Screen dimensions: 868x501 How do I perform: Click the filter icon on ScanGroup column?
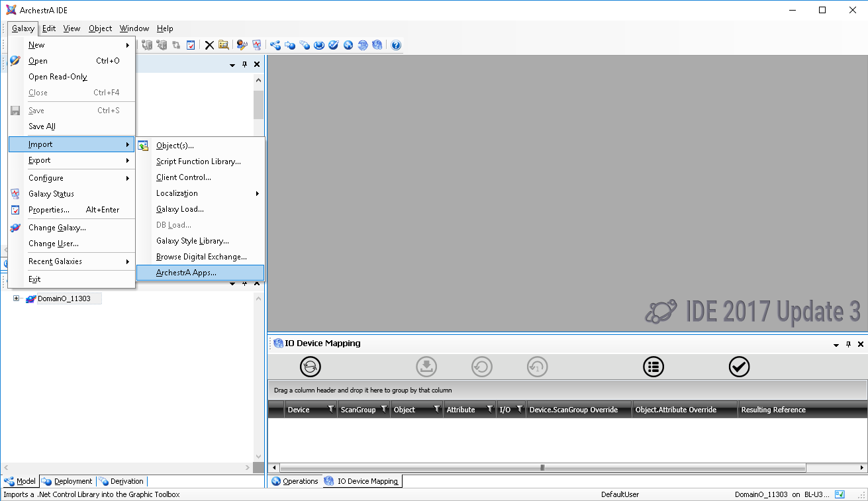[384, 410]
